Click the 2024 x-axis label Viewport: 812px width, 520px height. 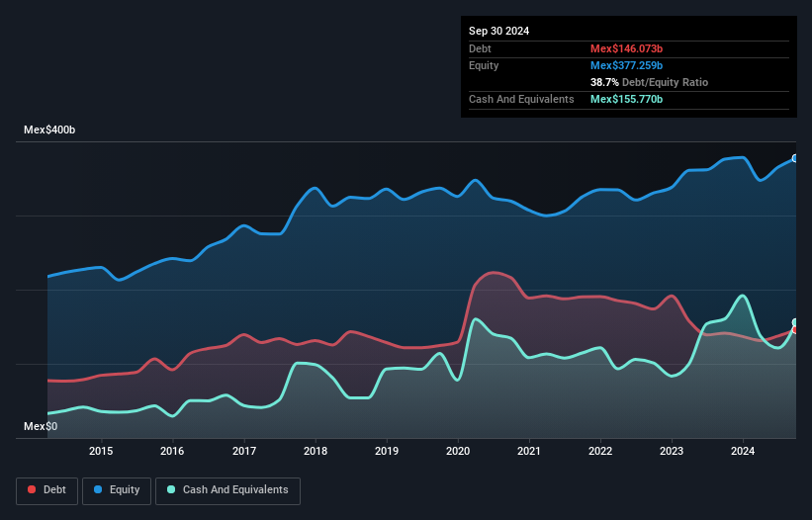(x=743, y=451)
